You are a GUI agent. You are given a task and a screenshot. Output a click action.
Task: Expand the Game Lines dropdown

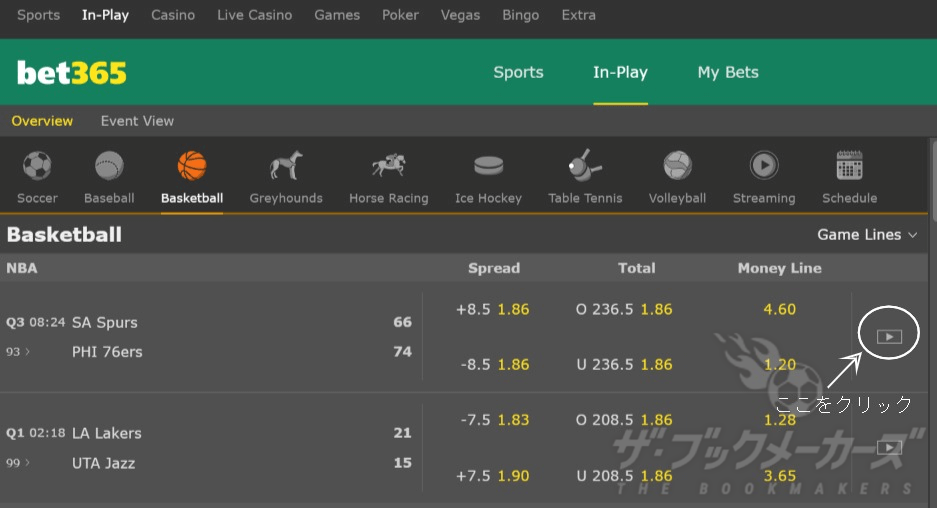pyautogui.click(x=866, y=235)
